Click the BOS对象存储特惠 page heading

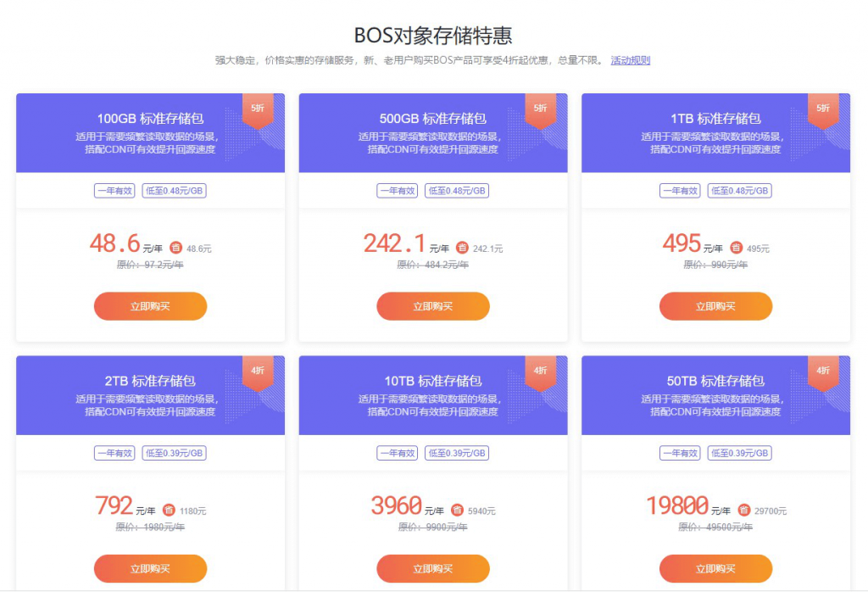point(433,36)
